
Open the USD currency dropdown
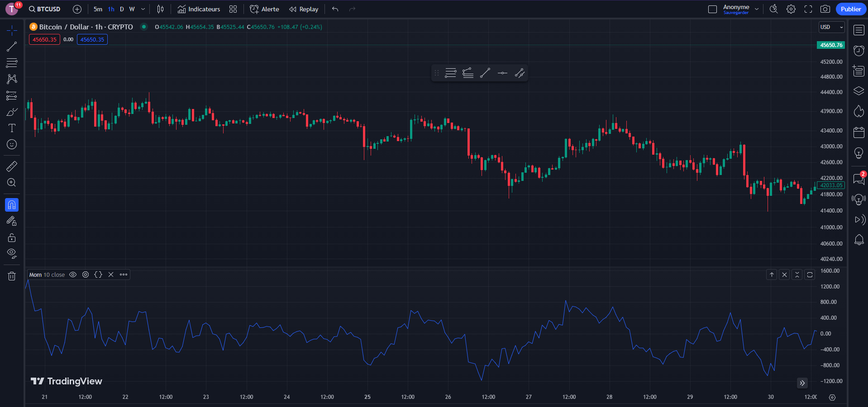831,27
